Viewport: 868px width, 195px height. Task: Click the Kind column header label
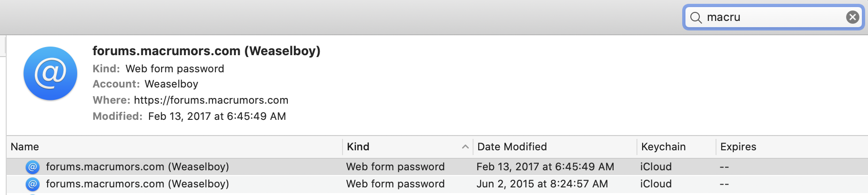click(x=358, y=147)
